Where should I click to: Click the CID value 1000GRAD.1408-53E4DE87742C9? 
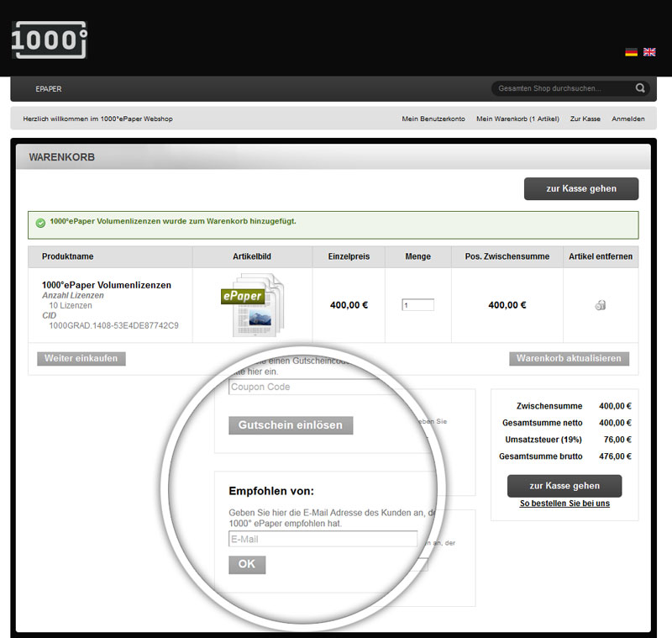pyautogui.click(x=113, y=325)
